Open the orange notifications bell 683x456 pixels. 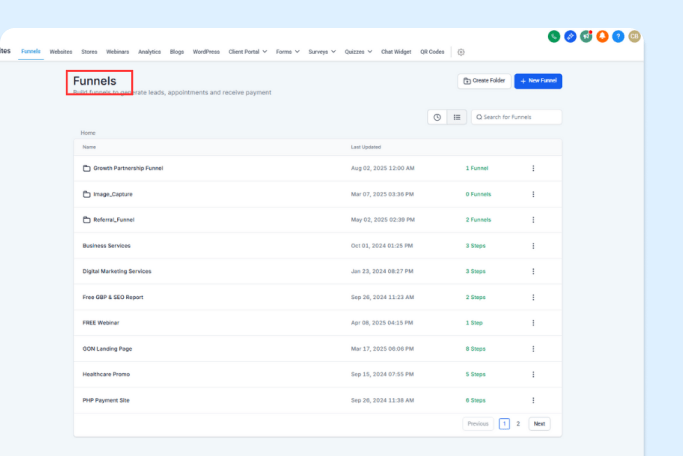[x=602, y=36]
